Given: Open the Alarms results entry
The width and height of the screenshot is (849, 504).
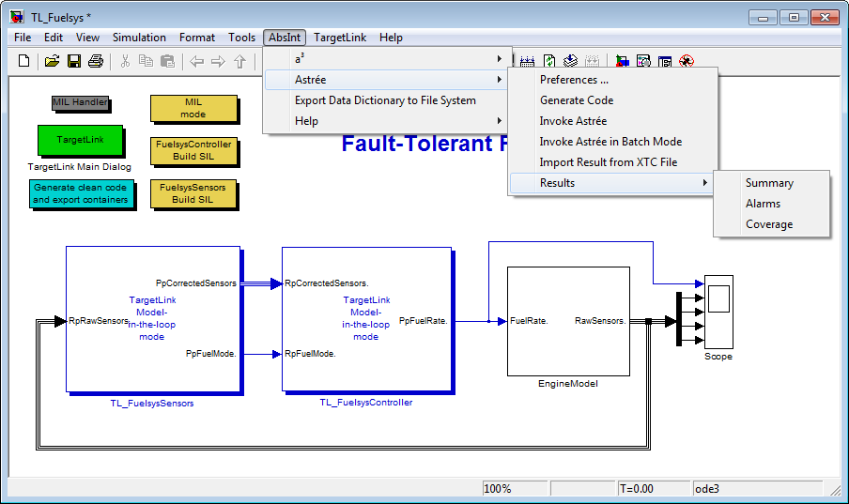Looking at the screenshot, I should [772, 204].
